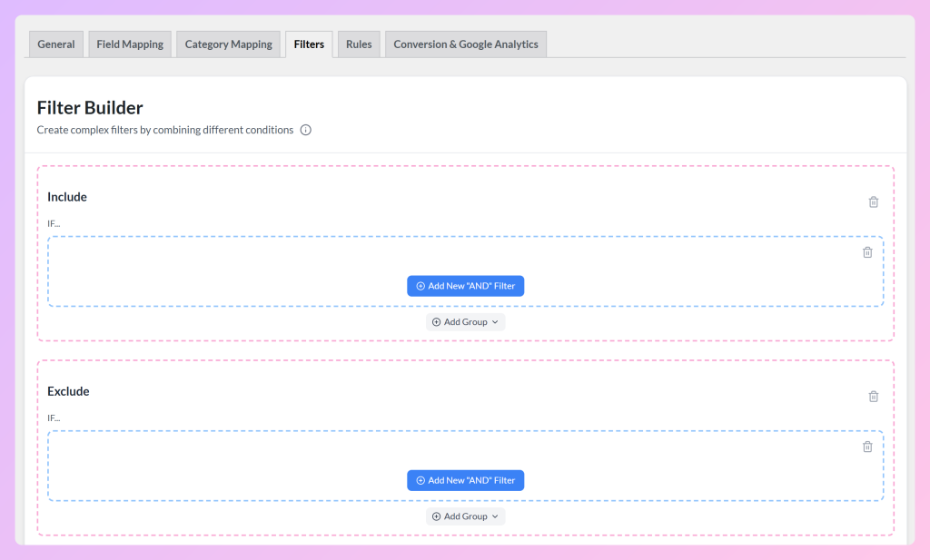Screen dimensions: 930x560
Task: Open the General tab
Action: tap(55, 44)
